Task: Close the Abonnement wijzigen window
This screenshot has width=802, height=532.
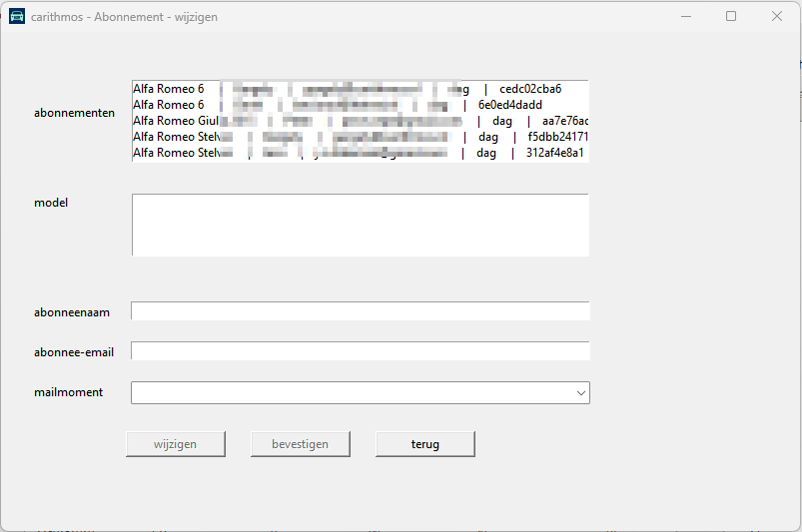Action: (776, 17)
